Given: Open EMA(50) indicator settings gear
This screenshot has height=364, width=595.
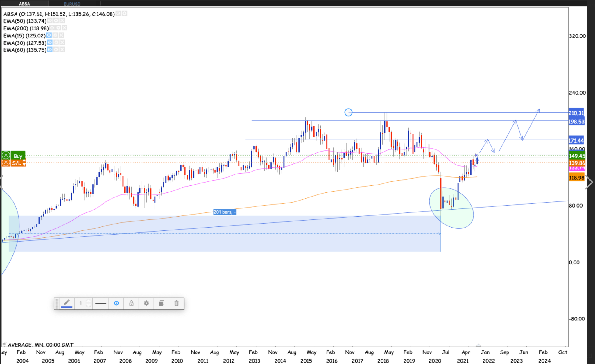Looking at the screenshot, I should click(x=56, y=21).
